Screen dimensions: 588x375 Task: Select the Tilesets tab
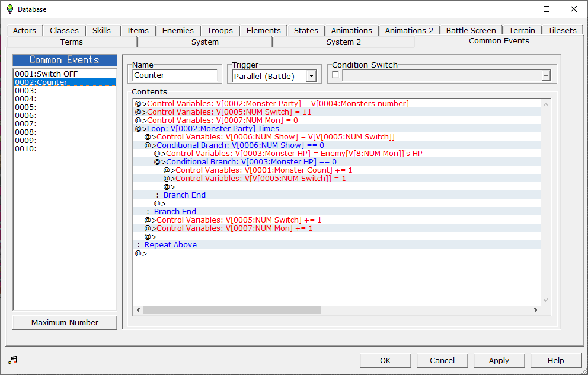pos(562,30)
